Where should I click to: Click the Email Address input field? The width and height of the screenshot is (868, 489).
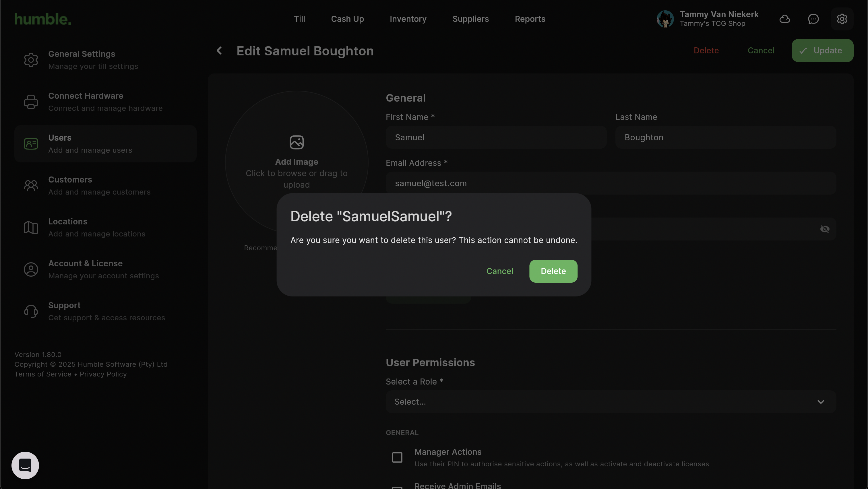click(x=611, y=183)
